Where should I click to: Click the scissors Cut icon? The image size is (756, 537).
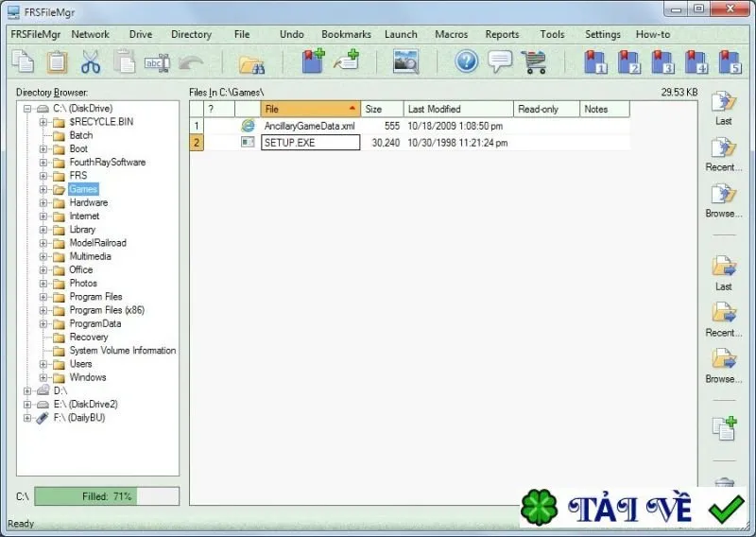tap(90, 61)
